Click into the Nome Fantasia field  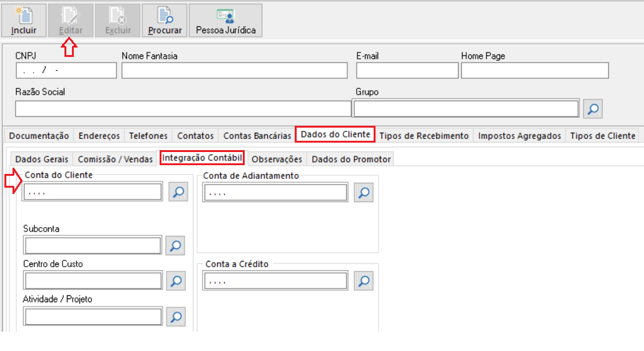coord(235,71)
